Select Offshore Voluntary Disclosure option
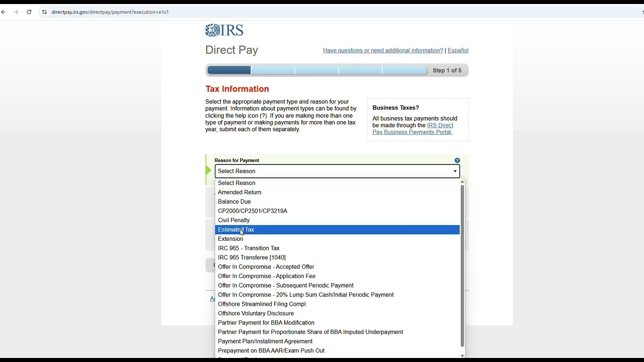This screenshot has height=362, width=644. point(337,313)
